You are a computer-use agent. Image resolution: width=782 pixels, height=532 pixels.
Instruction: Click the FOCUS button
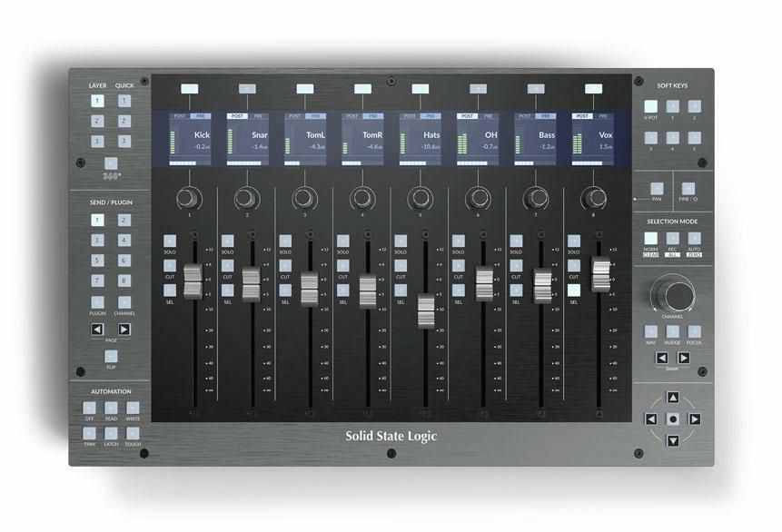(x=694, y=331)
